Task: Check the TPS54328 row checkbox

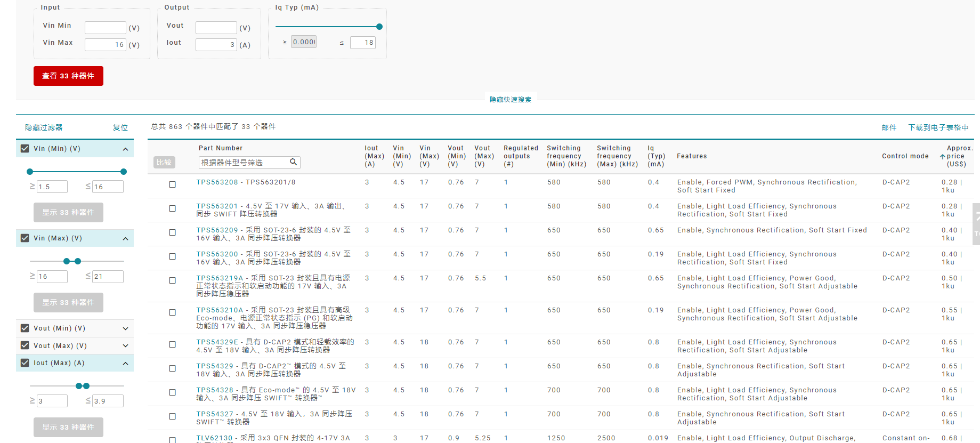Action: tap(172, 392)
